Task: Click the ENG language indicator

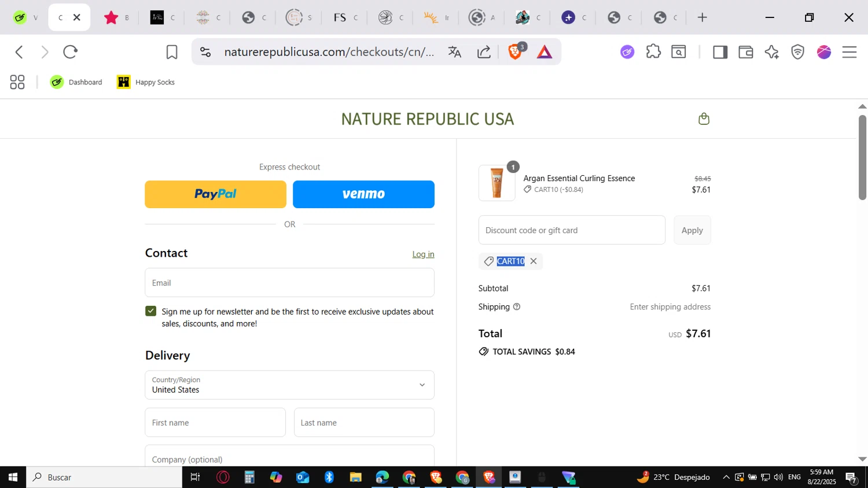Action: coord(795,477)
